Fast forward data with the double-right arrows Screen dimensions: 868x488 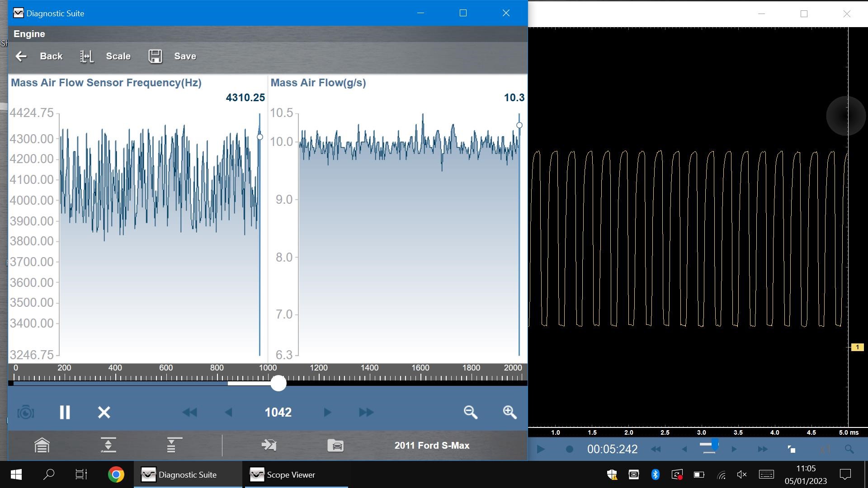366,412
